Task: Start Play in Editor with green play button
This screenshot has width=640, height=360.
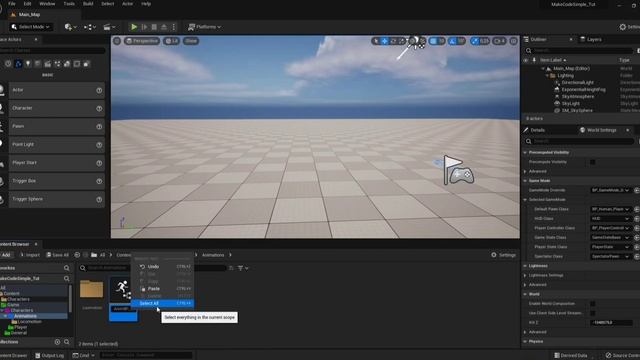Action: pos(133,27)
